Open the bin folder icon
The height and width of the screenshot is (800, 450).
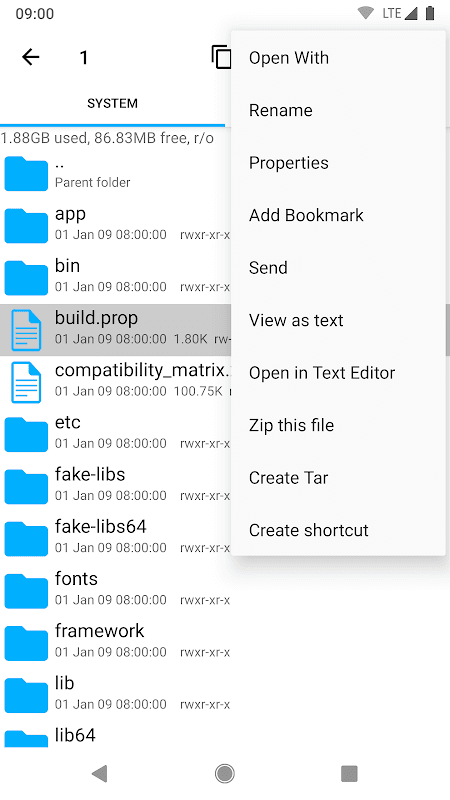[x=26, y=278]
